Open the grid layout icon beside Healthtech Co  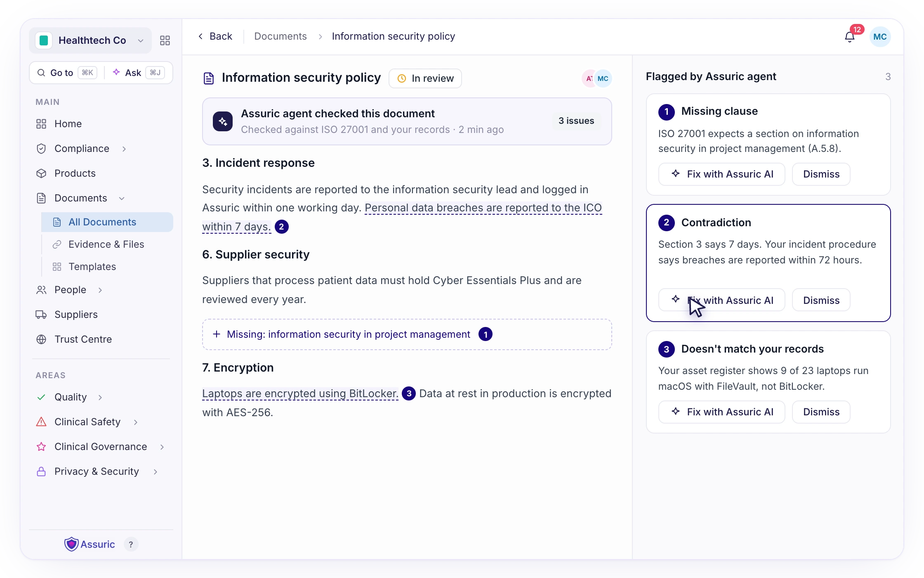click(x=165, y=40)
